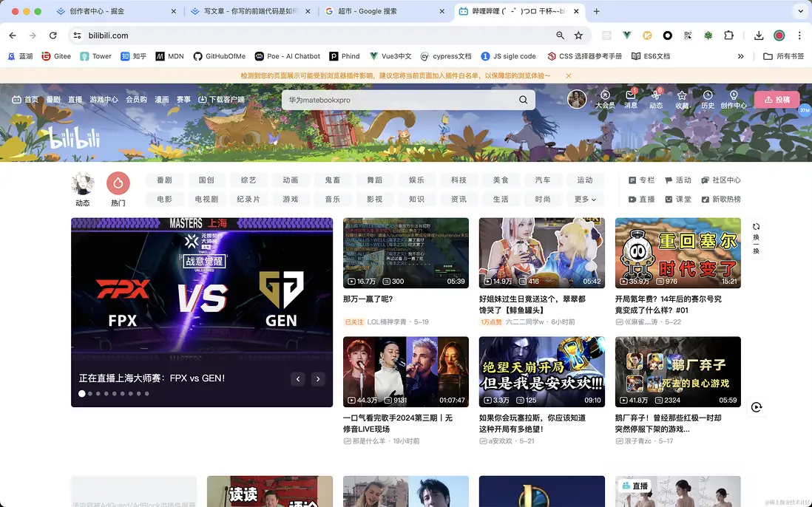
Task: Click the Vue extension icon in toolbar
Action: (x=626, y=35)
